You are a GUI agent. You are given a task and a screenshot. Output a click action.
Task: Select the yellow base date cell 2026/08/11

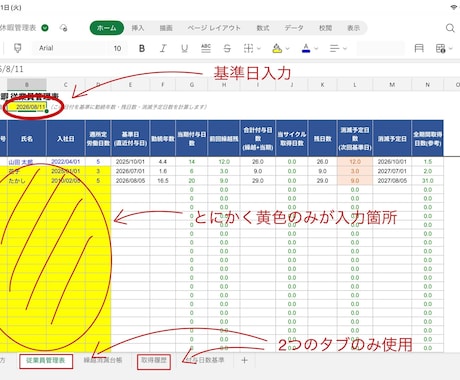[27, 107]
